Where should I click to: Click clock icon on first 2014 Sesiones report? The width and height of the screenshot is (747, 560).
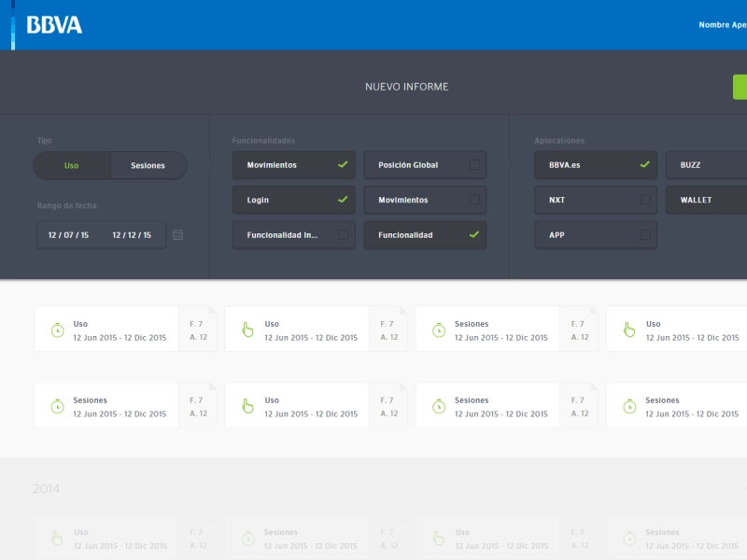[247, 538]
